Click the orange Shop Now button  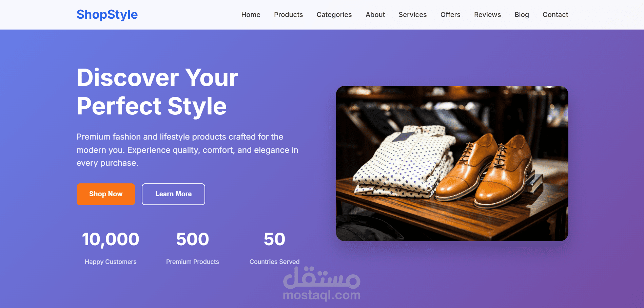[106, 194]
